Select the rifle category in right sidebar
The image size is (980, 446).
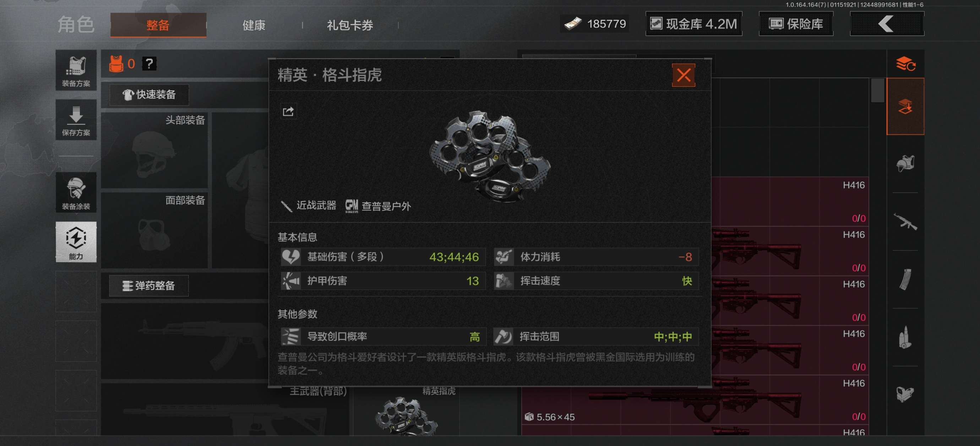click(905, 222)
